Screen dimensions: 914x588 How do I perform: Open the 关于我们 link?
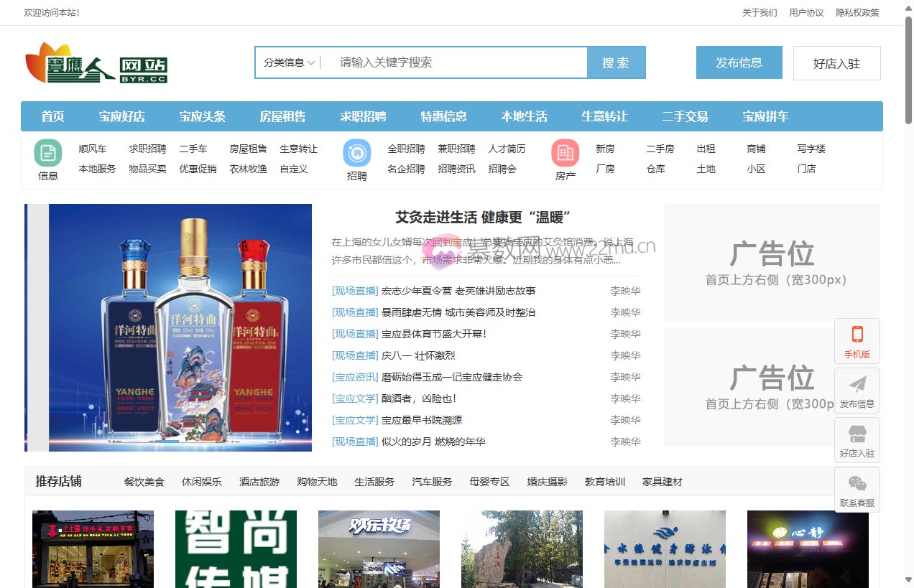click(760, 12)
